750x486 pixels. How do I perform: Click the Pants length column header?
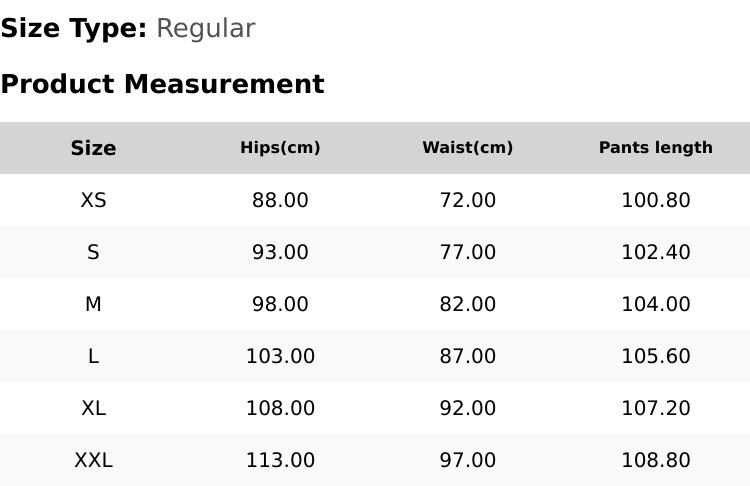(x=655, y=148)
